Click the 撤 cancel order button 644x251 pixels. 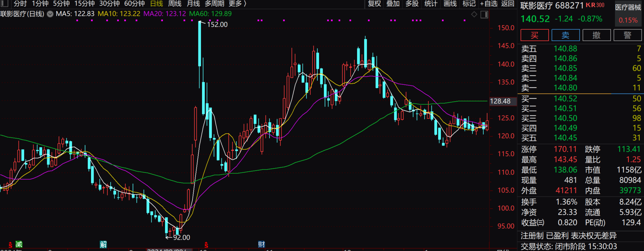coord(596,35)
